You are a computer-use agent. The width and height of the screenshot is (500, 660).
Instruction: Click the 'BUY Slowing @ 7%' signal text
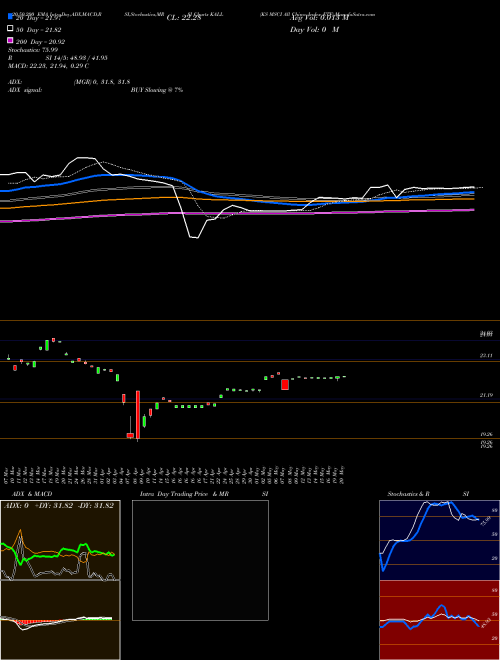coord(157,90)
